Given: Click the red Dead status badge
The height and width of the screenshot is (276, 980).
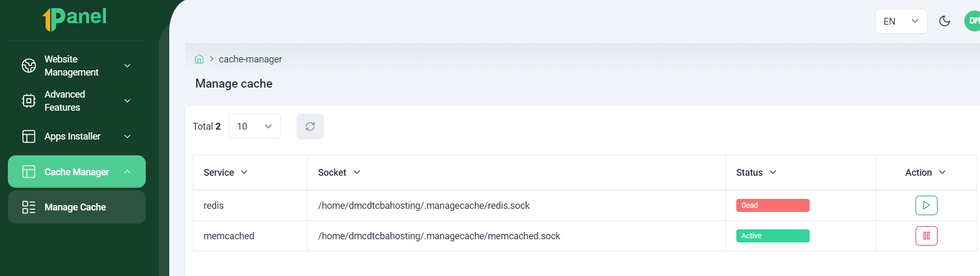Looking at the screenshot, I should tap(773, 205).
